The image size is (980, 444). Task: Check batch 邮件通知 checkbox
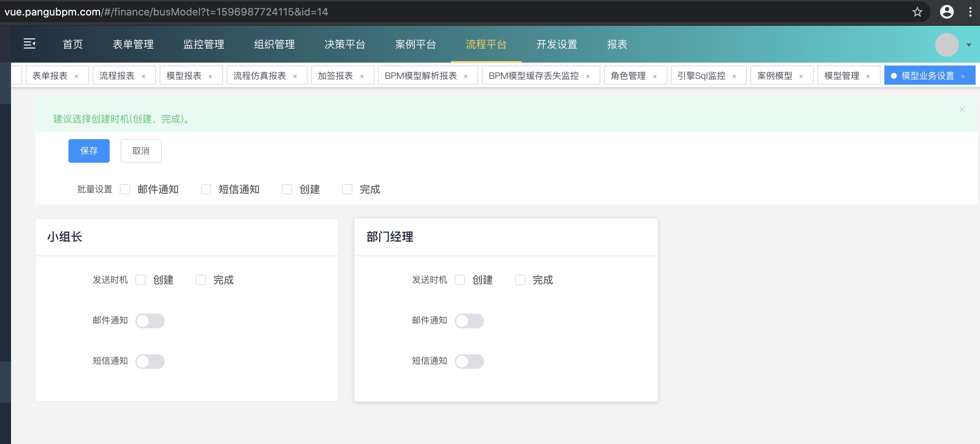[x=125, y=189]
